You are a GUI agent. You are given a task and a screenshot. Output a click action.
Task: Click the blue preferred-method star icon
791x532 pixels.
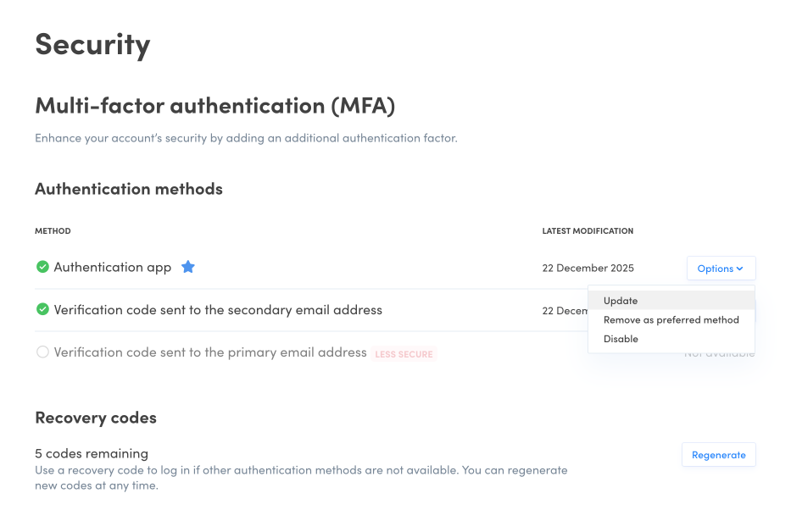188,267
